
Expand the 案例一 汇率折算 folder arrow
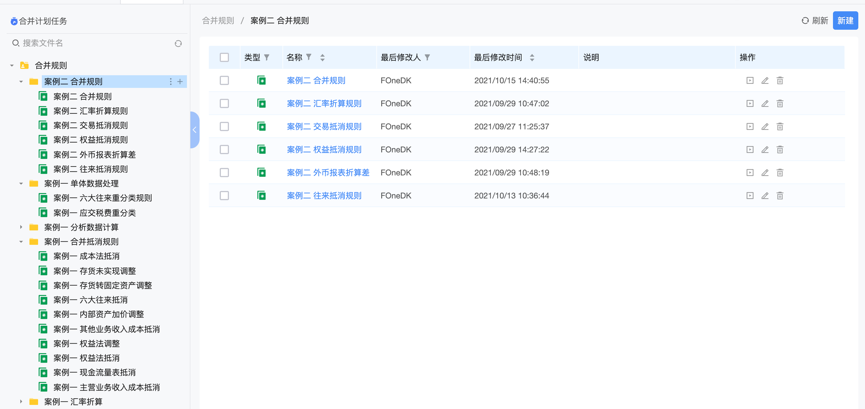coord(21,402)
